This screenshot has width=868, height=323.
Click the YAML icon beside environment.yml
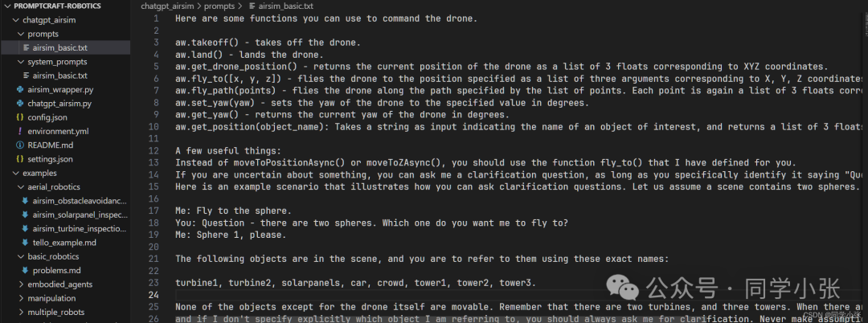(x=20, y=131)
